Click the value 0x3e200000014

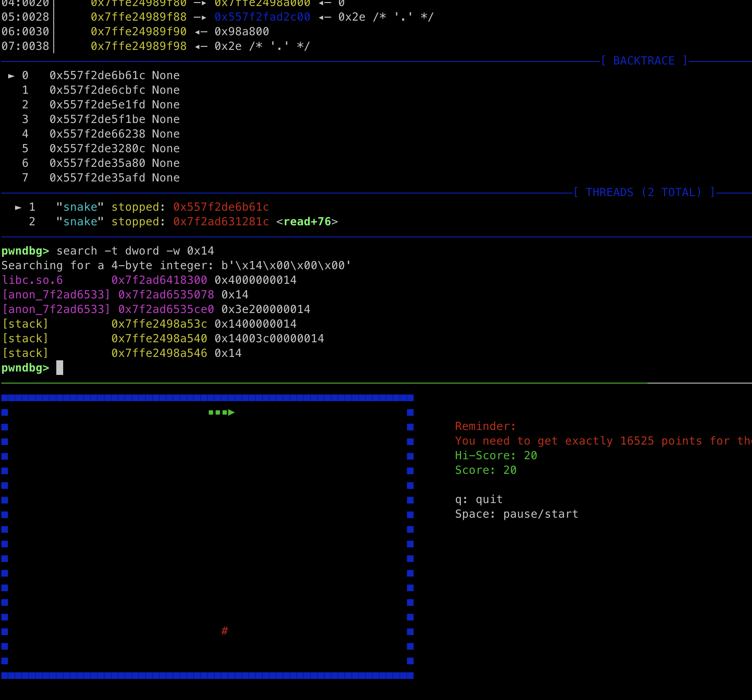coord(266,309)
